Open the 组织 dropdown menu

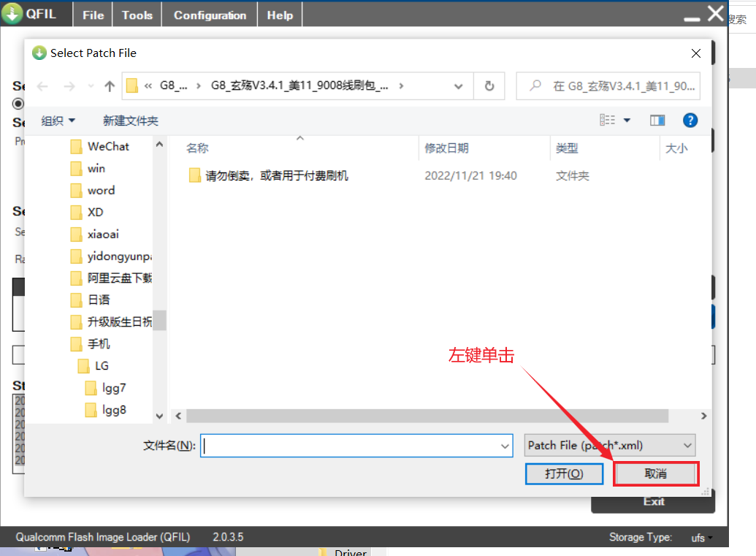point(58,121)
